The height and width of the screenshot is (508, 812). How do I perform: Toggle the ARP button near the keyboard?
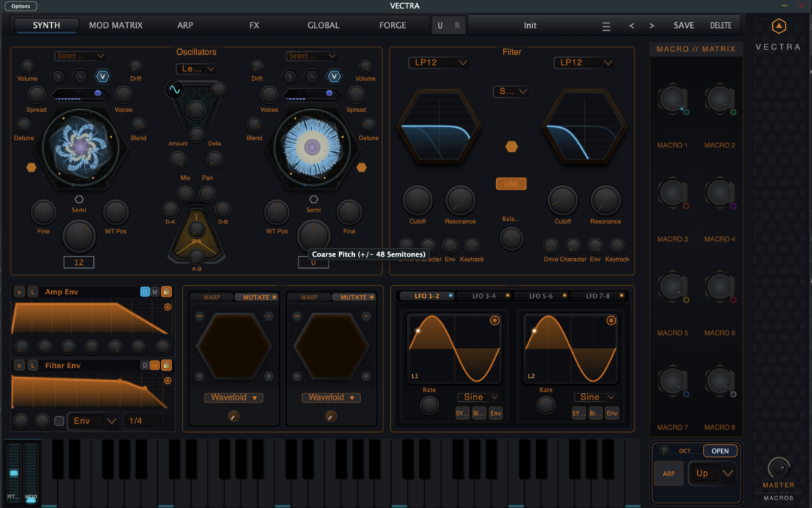[668, 473]
